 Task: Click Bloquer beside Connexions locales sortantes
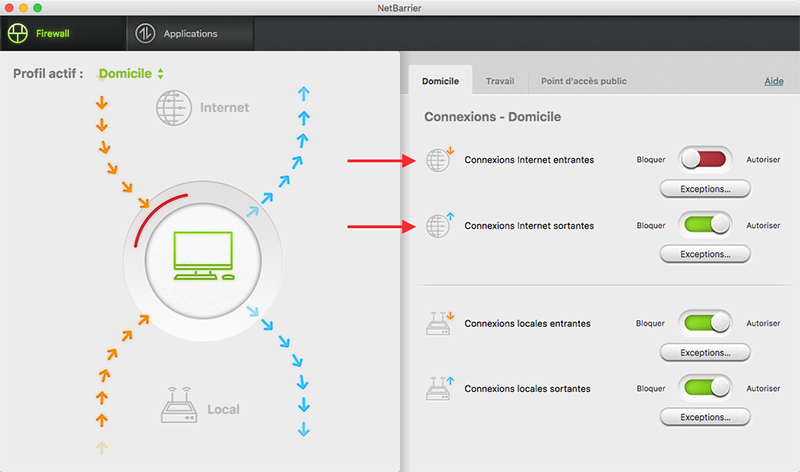click(x=651, y=389)
